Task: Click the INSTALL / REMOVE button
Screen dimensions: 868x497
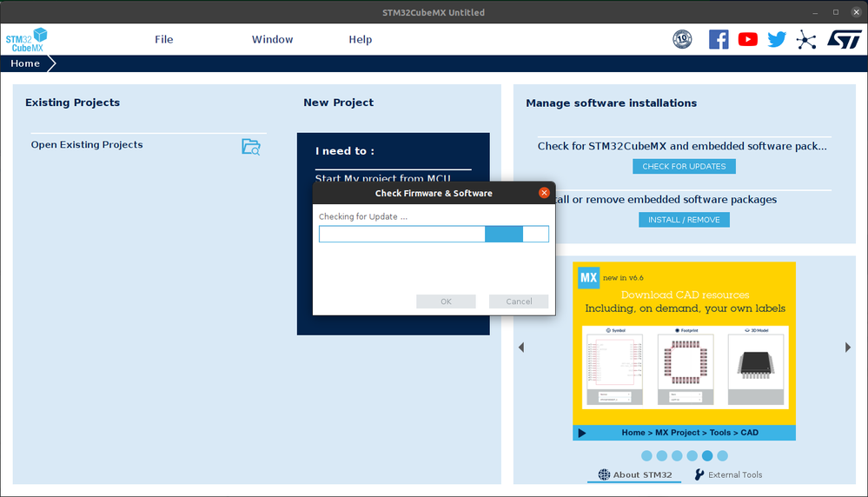Action: point(684,220)
